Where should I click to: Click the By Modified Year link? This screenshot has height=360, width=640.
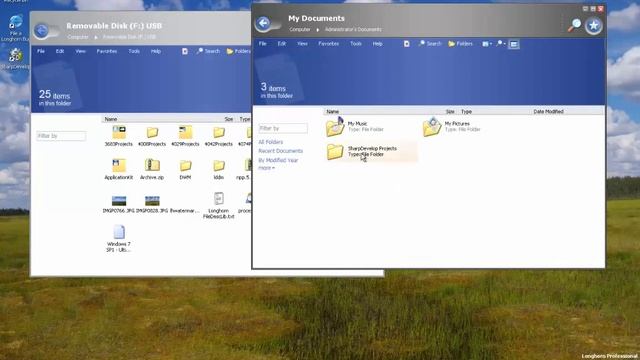coord(278,160)
